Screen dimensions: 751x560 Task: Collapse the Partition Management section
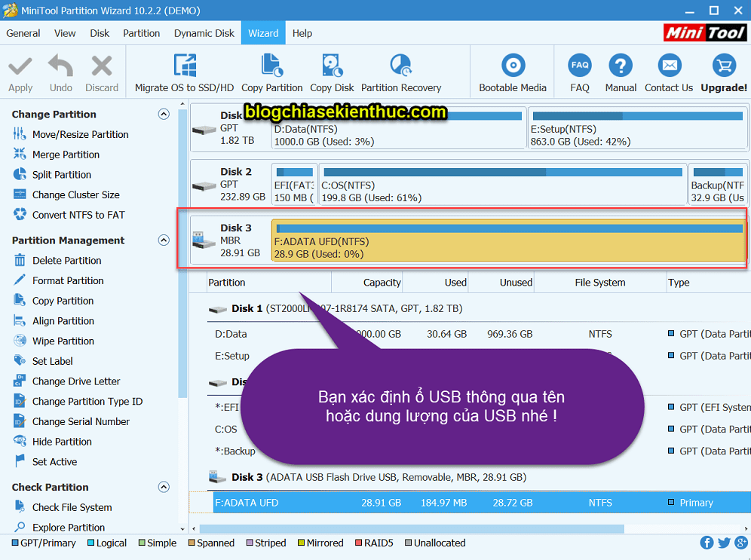click(x=164, y=240)
